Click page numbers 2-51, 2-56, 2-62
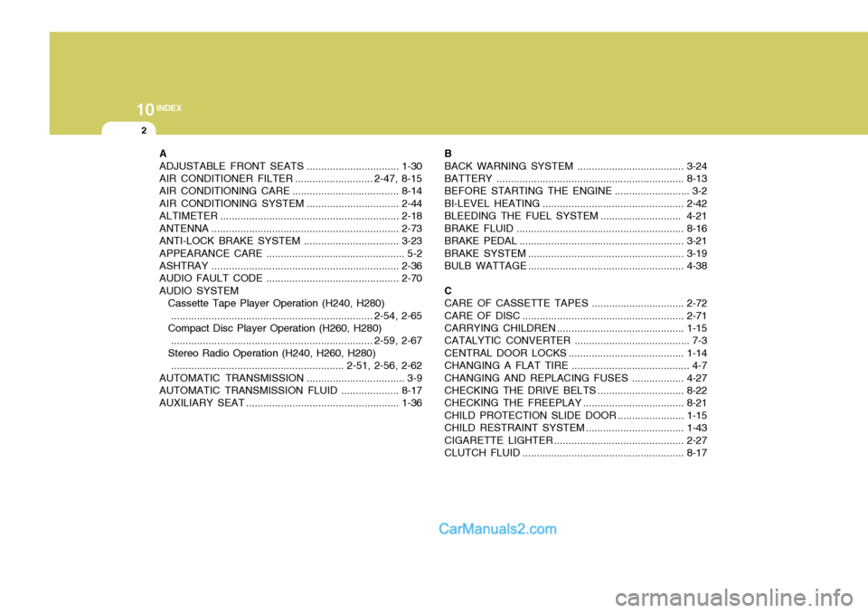868x613 pixels. pyautogui.click(x=384, y=365)
